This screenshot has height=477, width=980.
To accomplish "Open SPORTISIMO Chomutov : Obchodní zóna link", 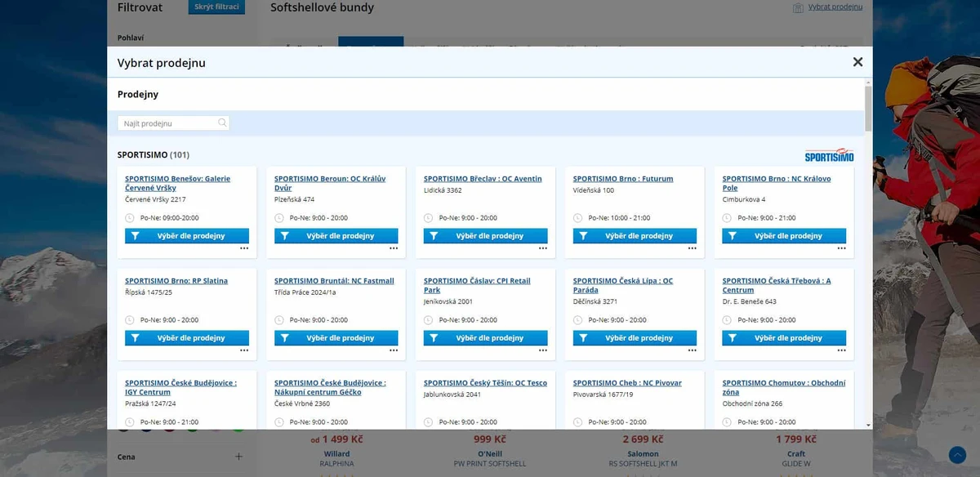I will pos(784,387).
